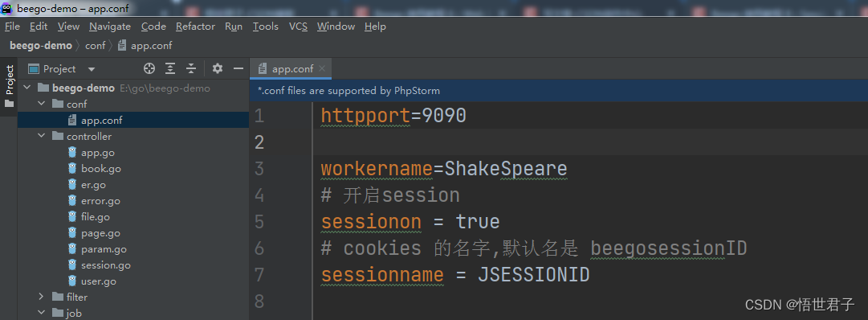The height and width of the screenshot is (320, 868).
Task: Select the controller folder in tree
Action: [133, 136]
